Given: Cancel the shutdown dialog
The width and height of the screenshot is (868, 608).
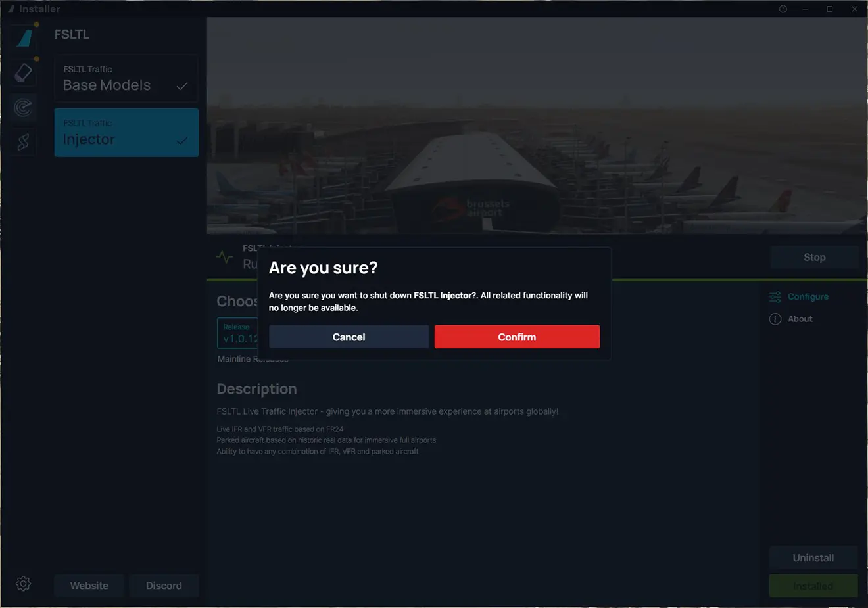Looking at the screenshot, I should (349, 337).
